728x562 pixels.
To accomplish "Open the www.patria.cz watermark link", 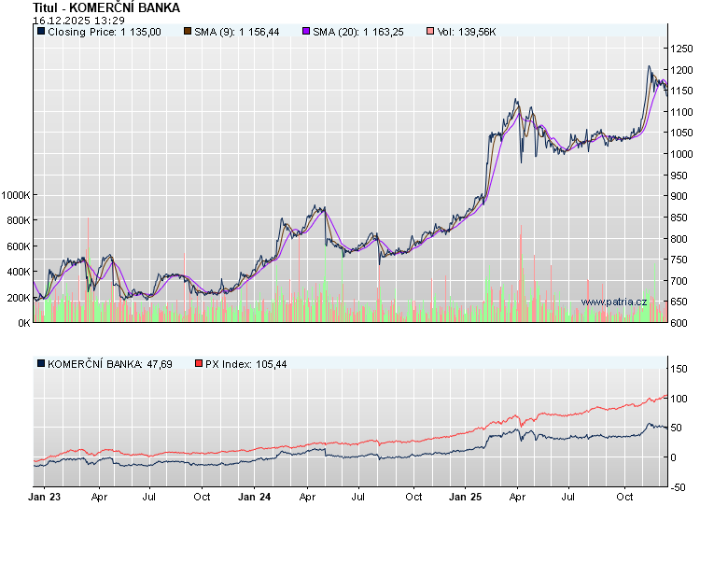I will pos(613,302).
